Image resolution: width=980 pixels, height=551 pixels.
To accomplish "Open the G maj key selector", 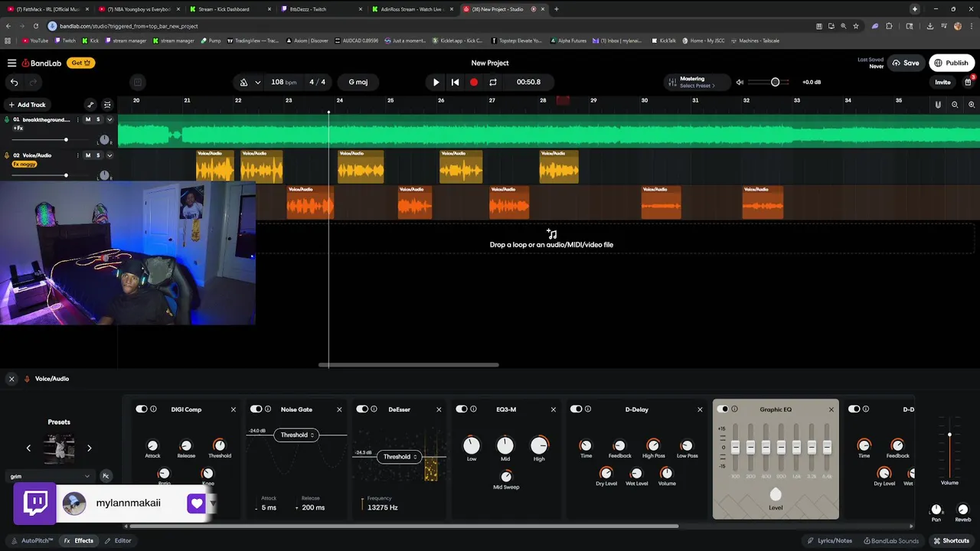I will pyautogui.click(x=358, y=82).
